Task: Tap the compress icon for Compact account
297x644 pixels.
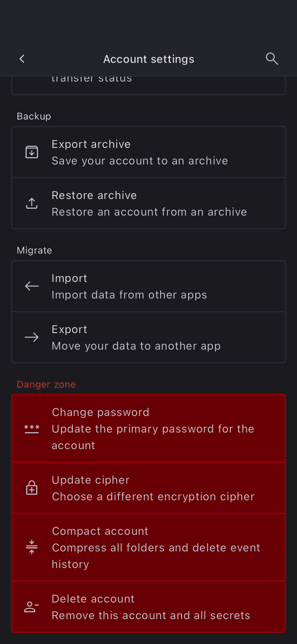Action: point(32,547)
